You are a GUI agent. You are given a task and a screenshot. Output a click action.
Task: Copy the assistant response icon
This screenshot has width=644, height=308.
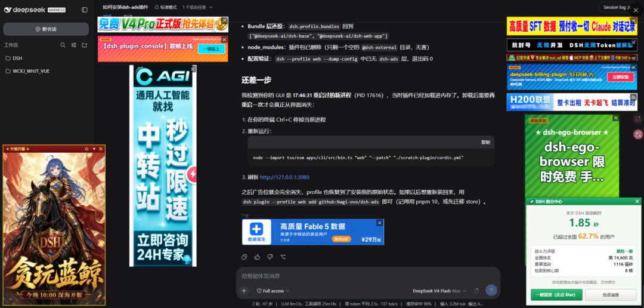[x=244, y=257]
